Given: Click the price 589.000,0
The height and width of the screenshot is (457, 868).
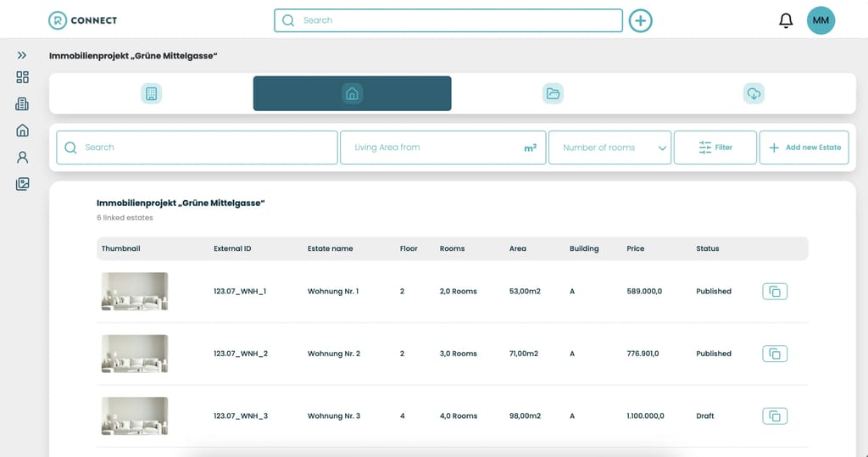Looking at the screenshot, I should tap(644, 292).
